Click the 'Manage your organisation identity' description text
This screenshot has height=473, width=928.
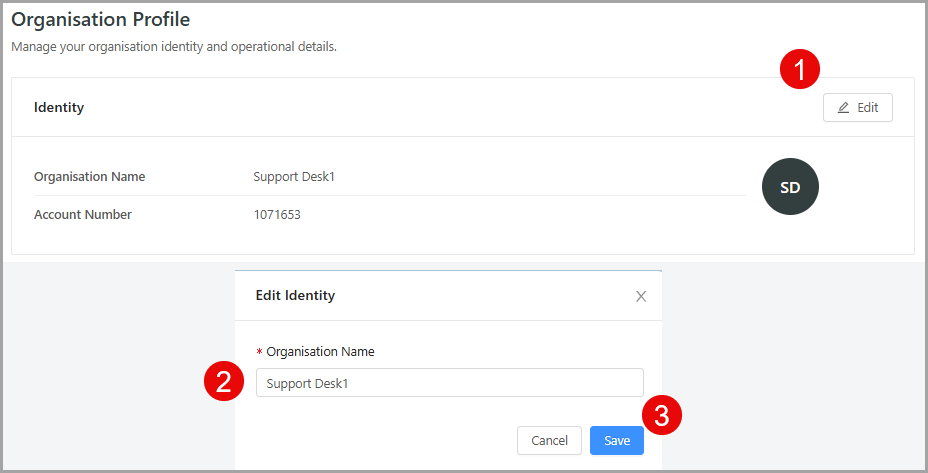coord(174,47)
